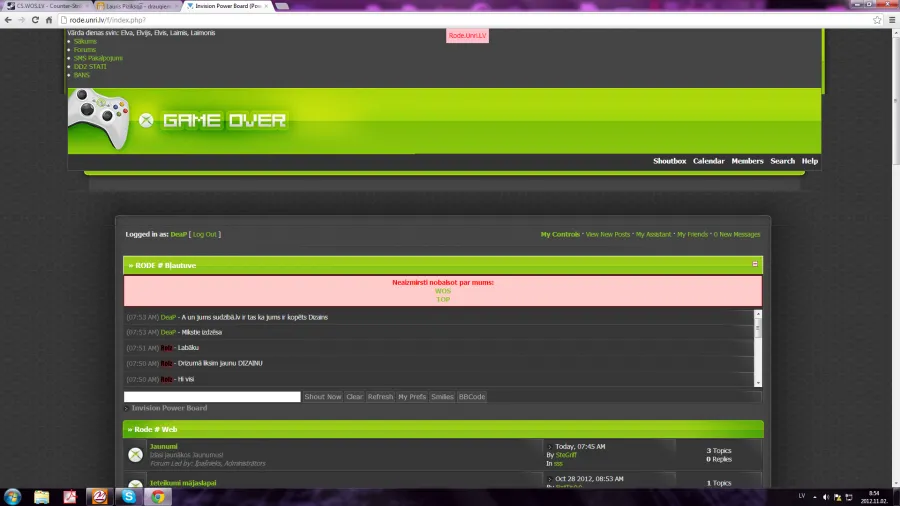Click the shoutbox message input field
The width and height of the screenshot is (900, 506).
tap(212, 396)
